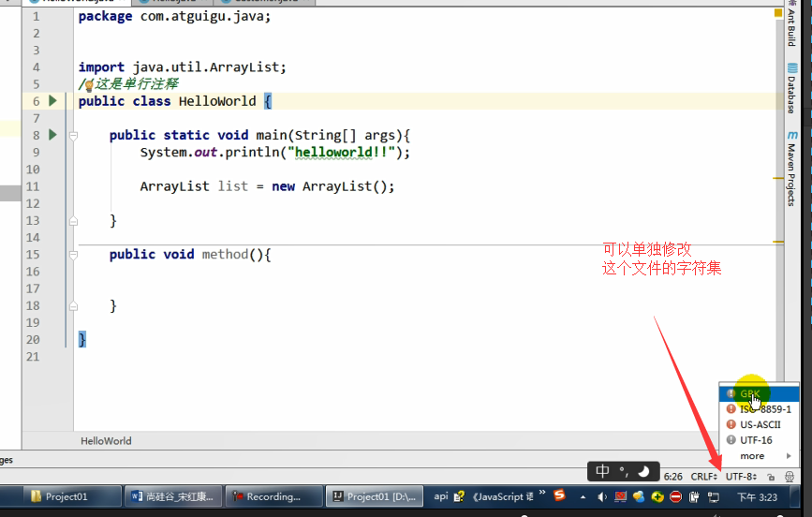Image resolution: width=812 pixels, height=517 pixels.
Task: Click the Sogou input method S icon
Action: (559, 495)
